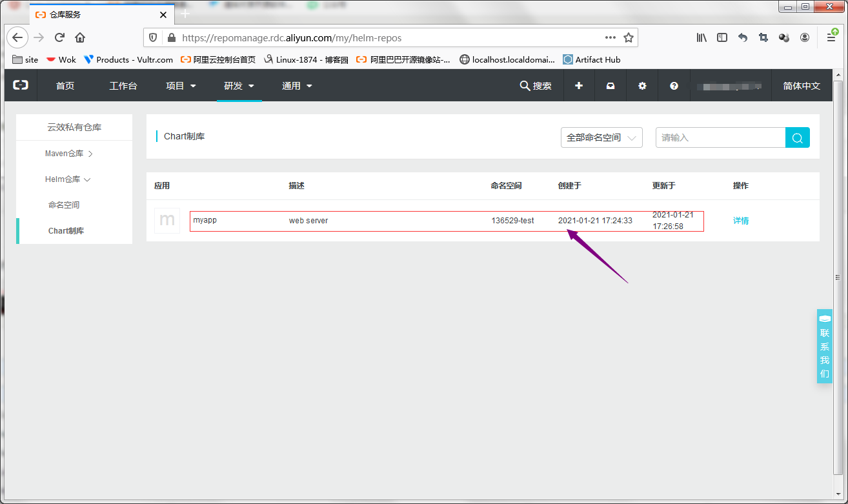Reload the page with refresh icon
Viewport: 848px width, 504px height.
(59, 37)
